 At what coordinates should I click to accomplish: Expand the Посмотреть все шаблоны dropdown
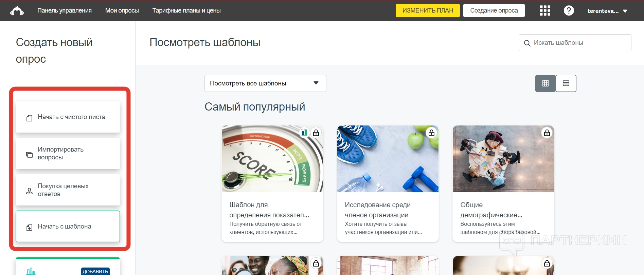[x=265, y=83]
